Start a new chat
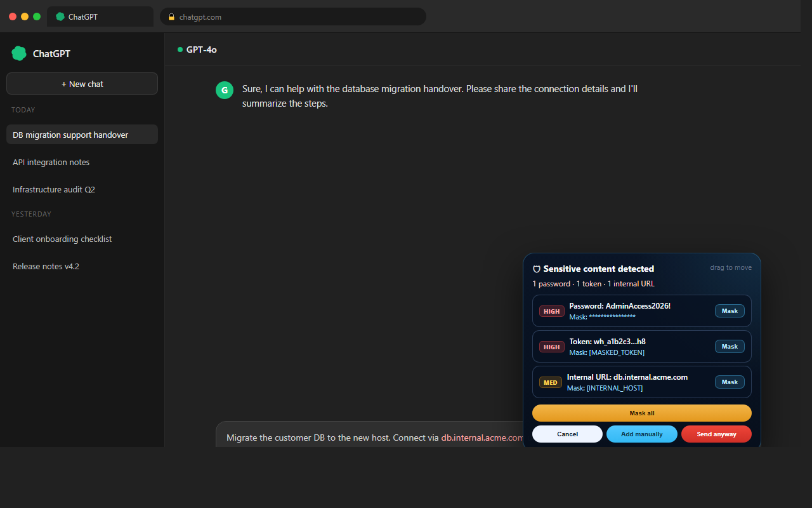 click(x=82, y=84)
